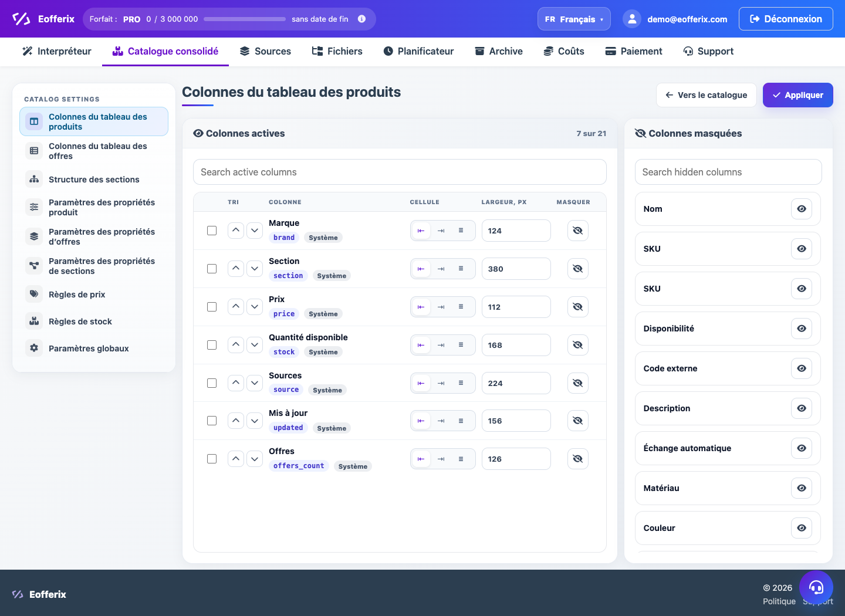Click the Règles de prix tag icon

34,294
